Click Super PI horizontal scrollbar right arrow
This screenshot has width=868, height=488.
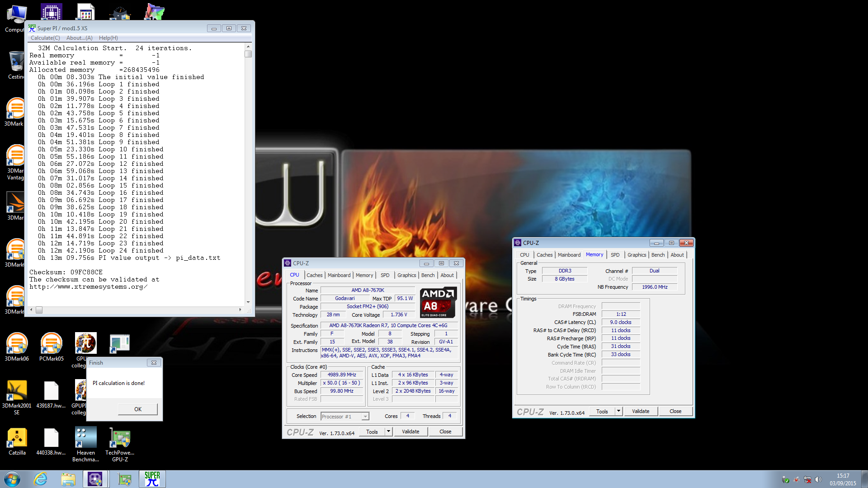[240, 310]
